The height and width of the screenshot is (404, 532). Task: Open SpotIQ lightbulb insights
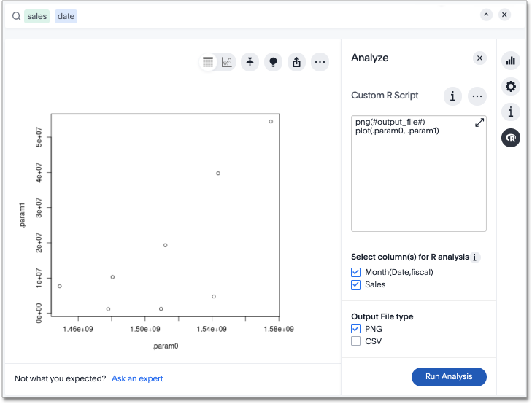274,63
